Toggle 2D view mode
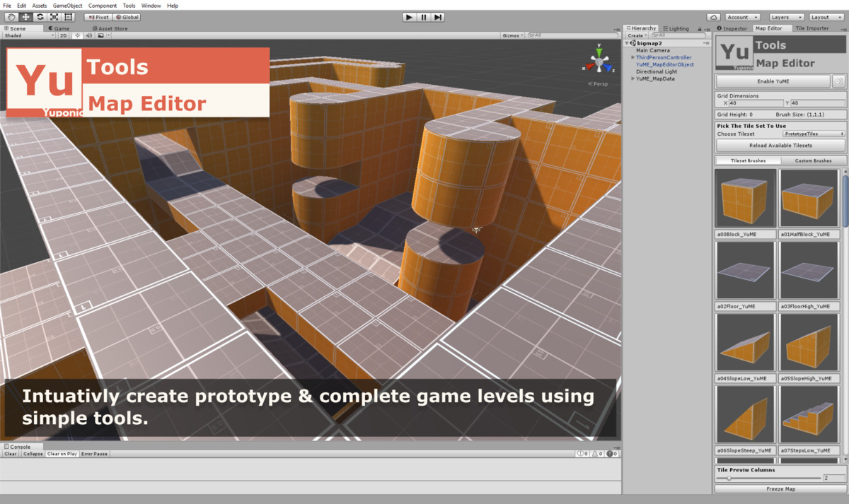 point(63,35)
